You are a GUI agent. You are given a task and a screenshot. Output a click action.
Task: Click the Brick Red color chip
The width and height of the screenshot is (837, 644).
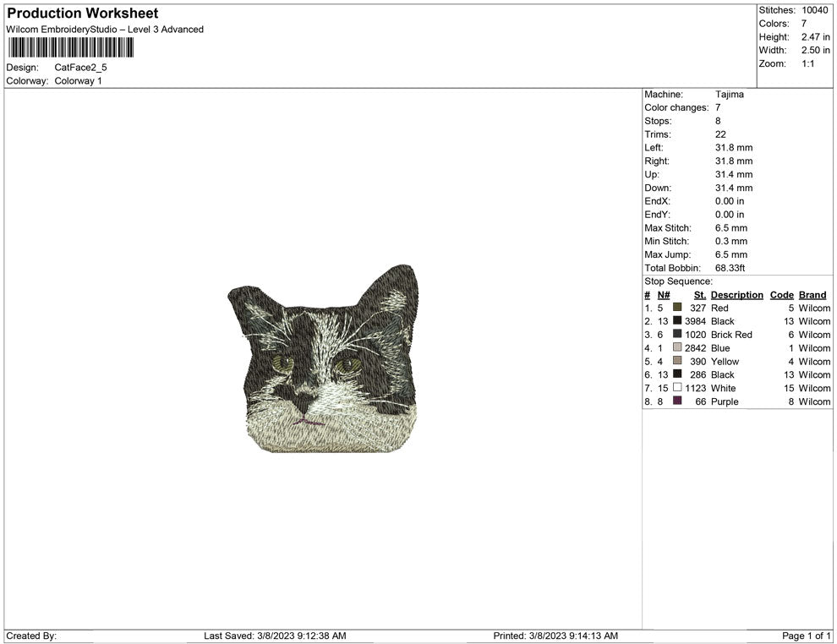click(676, 335)
